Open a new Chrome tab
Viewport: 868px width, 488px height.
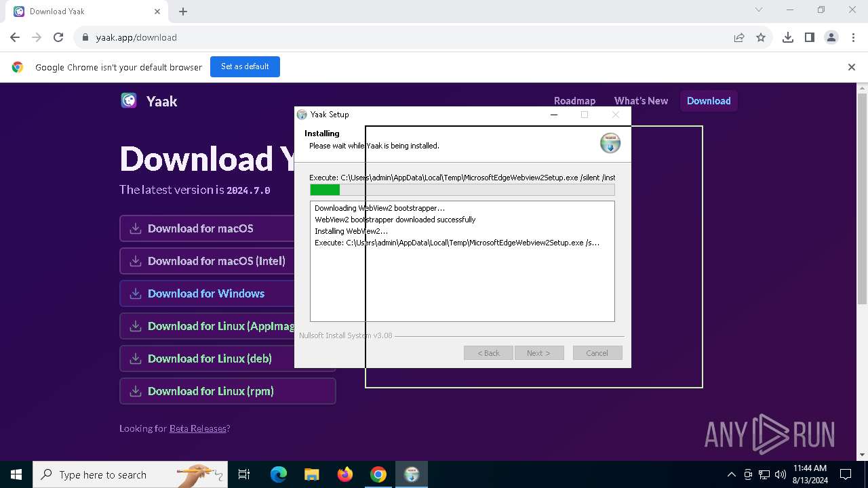tap(183, 12)
